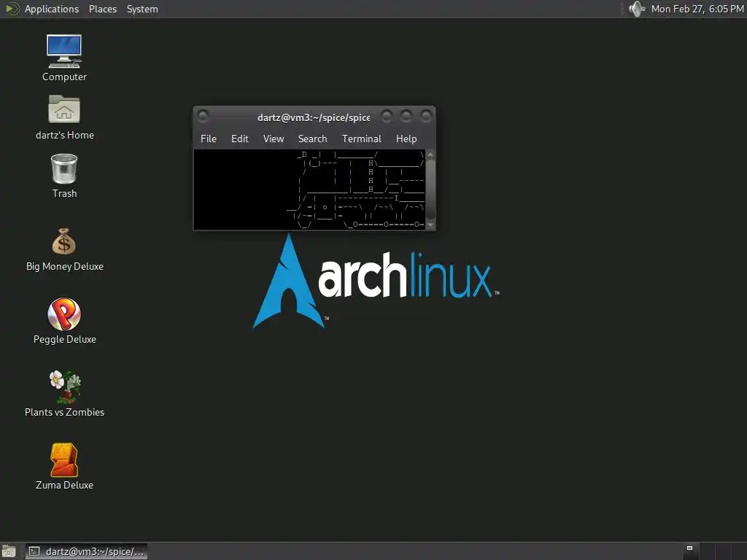This screenshot has height=560, width=747.
Task: Click the terminal icon on the taskbar button
Action: (x=34, y=551)
